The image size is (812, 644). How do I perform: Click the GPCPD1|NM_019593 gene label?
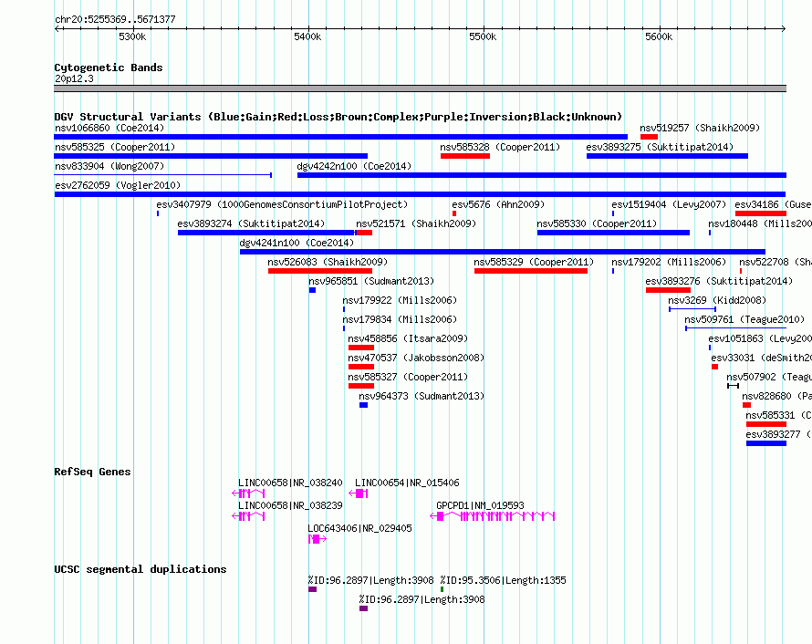click(480, 505)
